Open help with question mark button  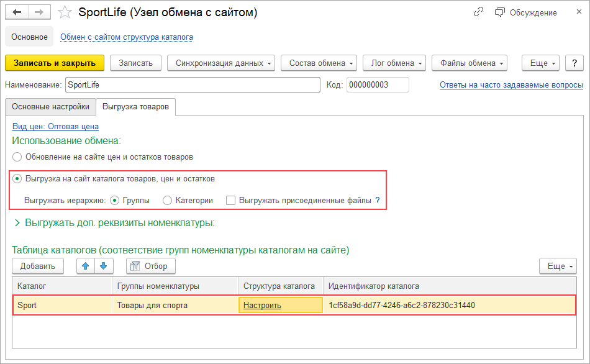[x=574, y=63]
